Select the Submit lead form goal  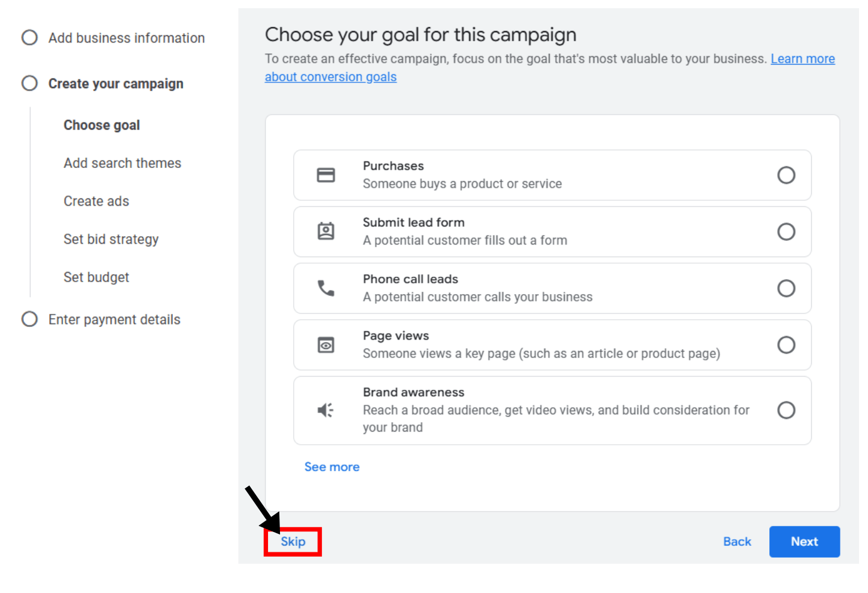click(786, 231)
